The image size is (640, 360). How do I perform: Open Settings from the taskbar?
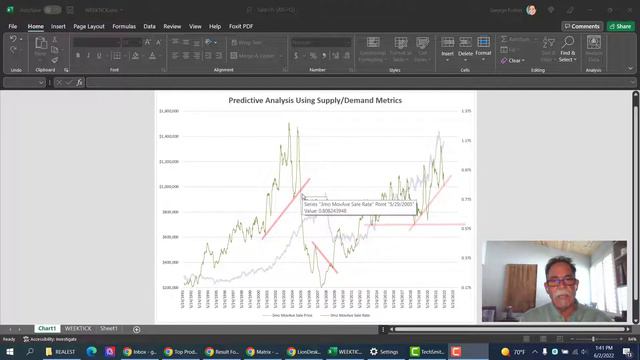(384, 351)
